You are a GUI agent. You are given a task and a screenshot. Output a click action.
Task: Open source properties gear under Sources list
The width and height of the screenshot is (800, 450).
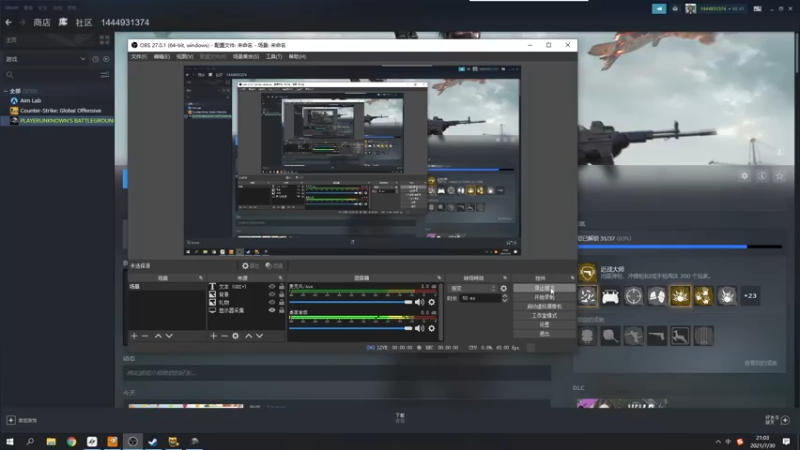(x=235, y=336)
